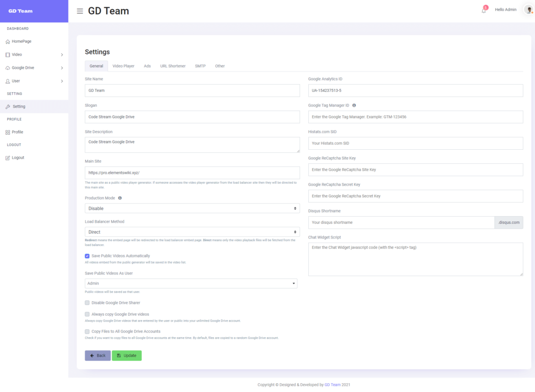
Task: Click the green Update button
Action: (126, 355)
